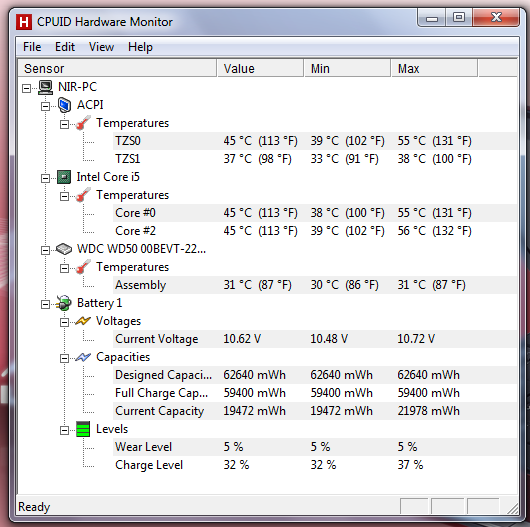The image size is (530, 527).
Task: Close the Hardware Monitor window
Action: 496,18
